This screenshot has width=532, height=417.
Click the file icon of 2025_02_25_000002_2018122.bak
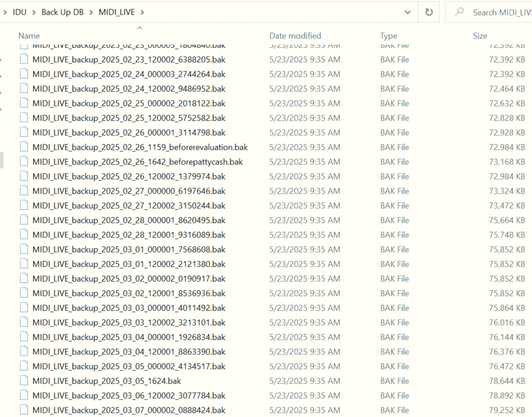click(24, 103)
